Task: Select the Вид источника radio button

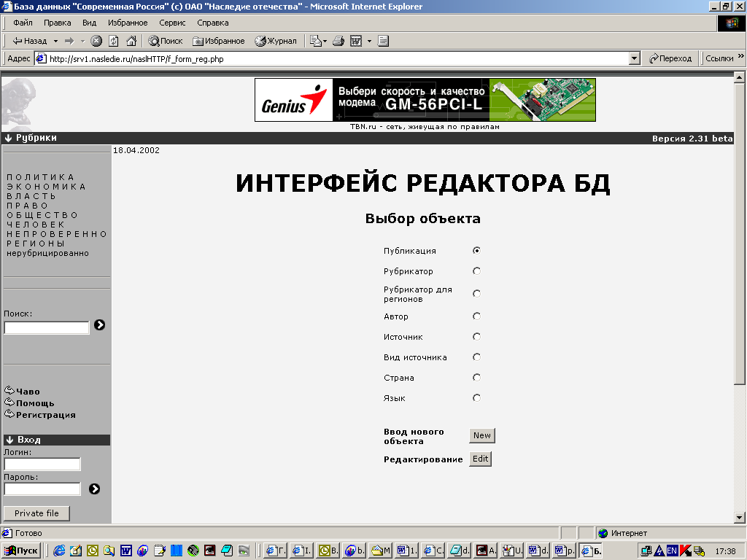Action: (x=476, y=357)
